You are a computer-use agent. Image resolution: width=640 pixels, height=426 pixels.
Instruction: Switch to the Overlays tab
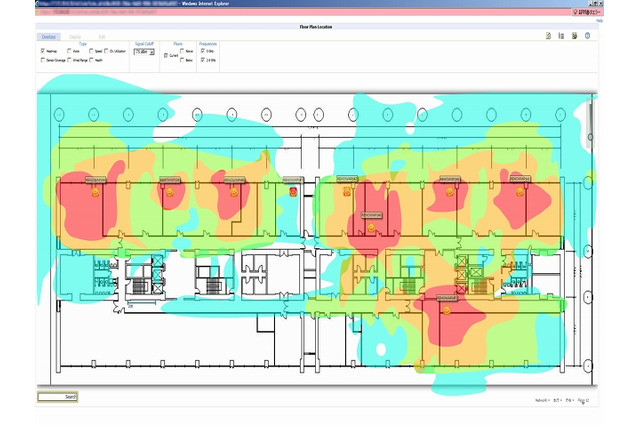48,36
